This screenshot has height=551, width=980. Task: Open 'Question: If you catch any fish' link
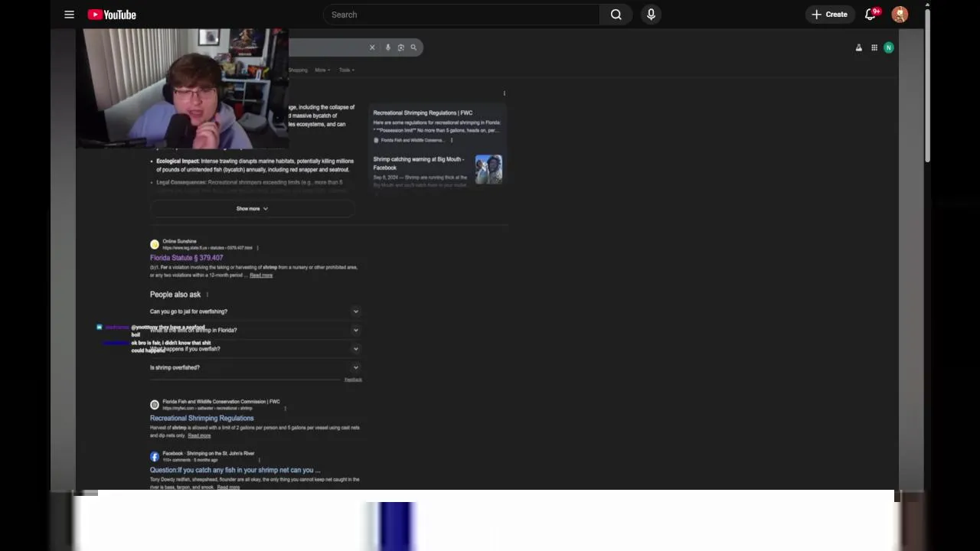[x=235, y=470]
